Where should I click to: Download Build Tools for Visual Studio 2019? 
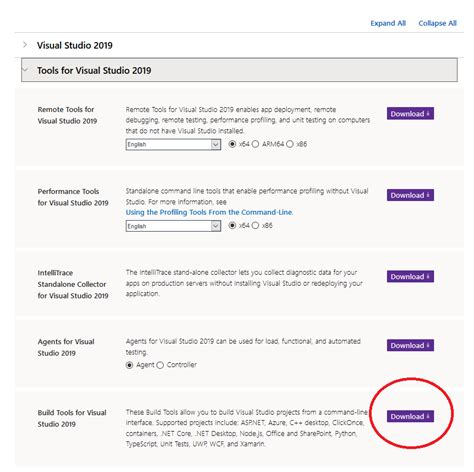pos(410,416)
